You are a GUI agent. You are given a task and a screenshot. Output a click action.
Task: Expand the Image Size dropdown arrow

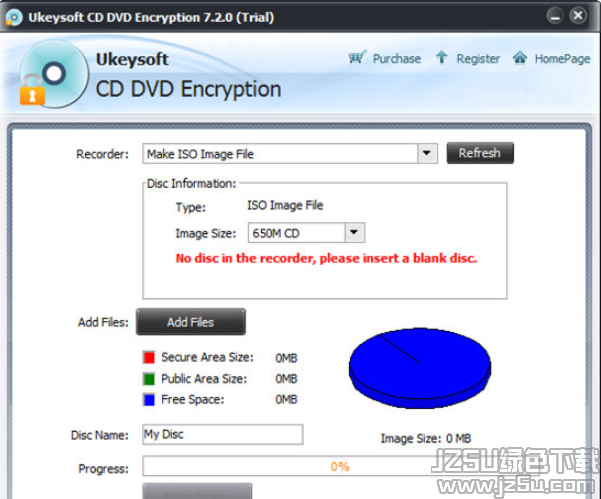[355, 233]
